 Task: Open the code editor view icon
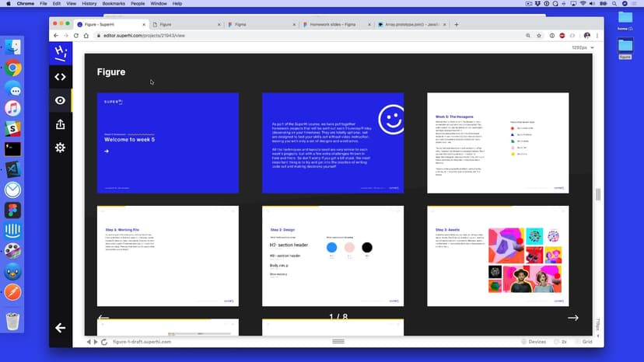[x=60, y=77]
